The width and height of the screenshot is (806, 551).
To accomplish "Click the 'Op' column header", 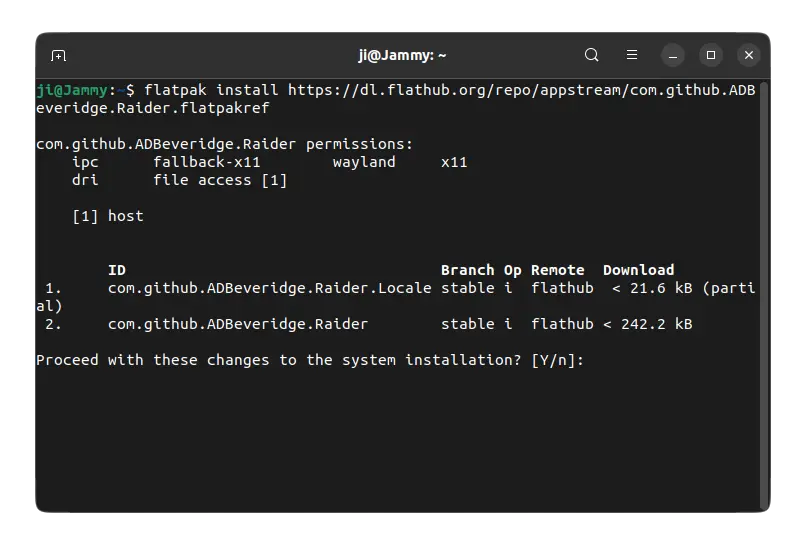I will [512, 271].
